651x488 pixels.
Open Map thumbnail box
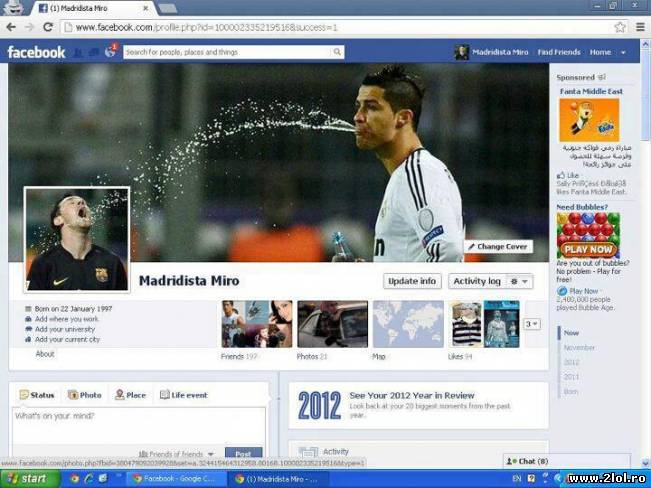(x=408, y=324)
